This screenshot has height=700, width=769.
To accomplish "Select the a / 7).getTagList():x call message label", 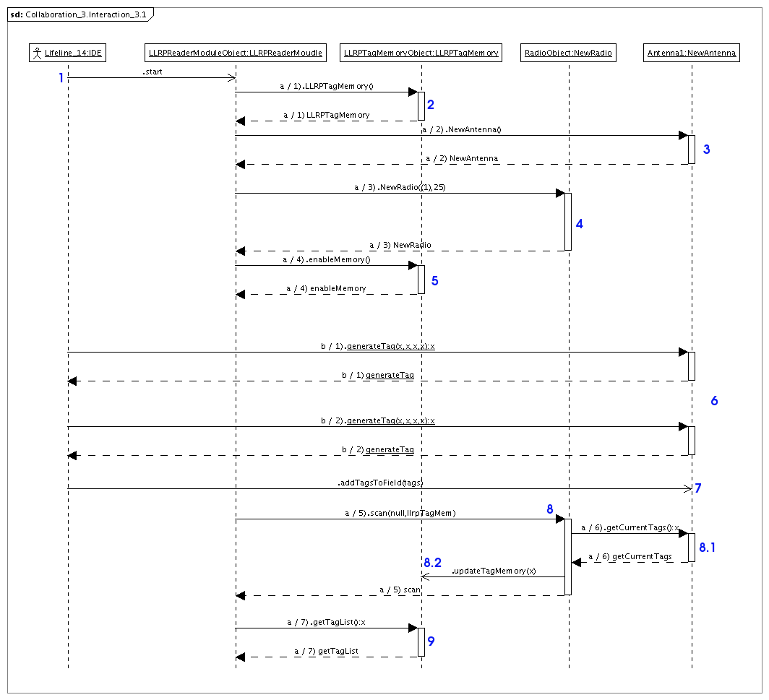I will (326, 622).
